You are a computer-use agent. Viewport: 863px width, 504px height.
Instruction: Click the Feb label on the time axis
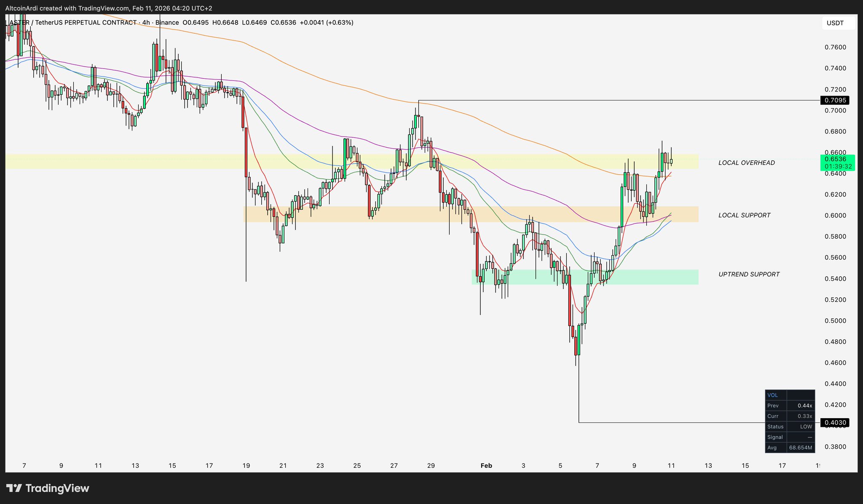[486, 466]
